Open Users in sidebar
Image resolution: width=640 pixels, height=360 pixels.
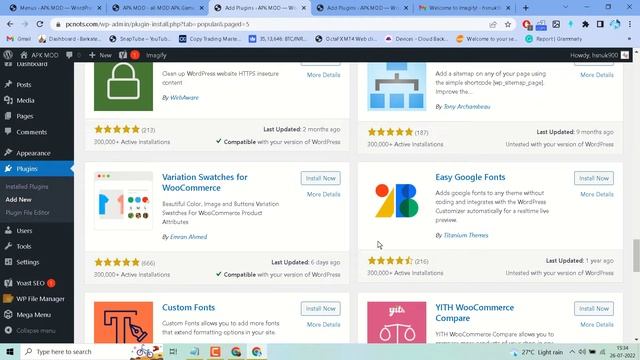[x=24, y=231]
